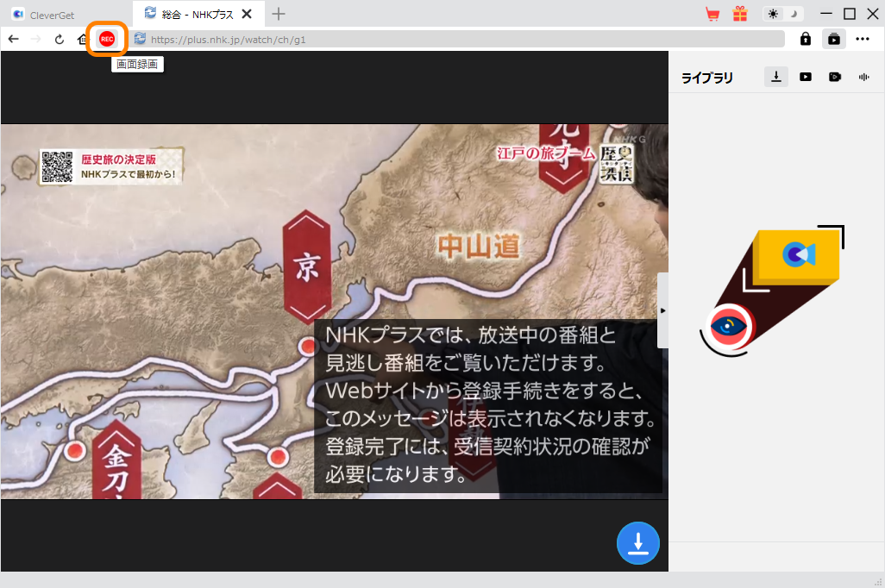Image resolution: width=885 pixels, height=588 pixels.
Task: Open a new tab with plus
Action: click(x=279, y=14)
